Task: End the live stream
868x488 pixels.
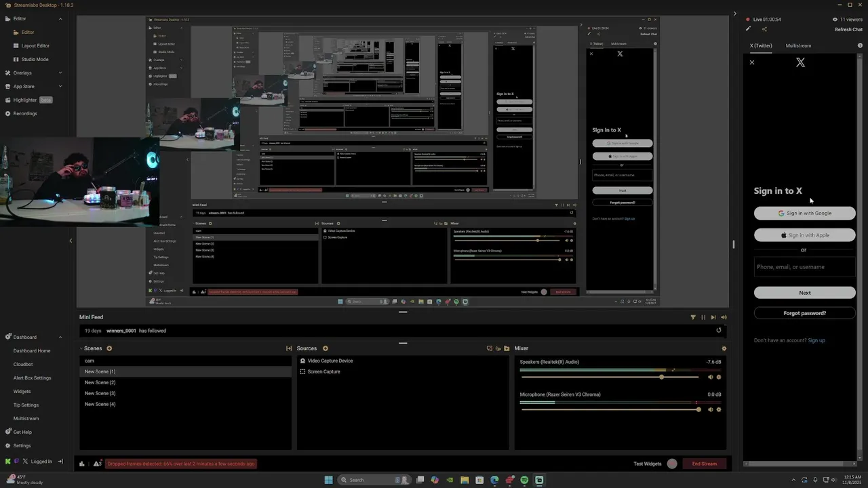Action: point(704,464)
